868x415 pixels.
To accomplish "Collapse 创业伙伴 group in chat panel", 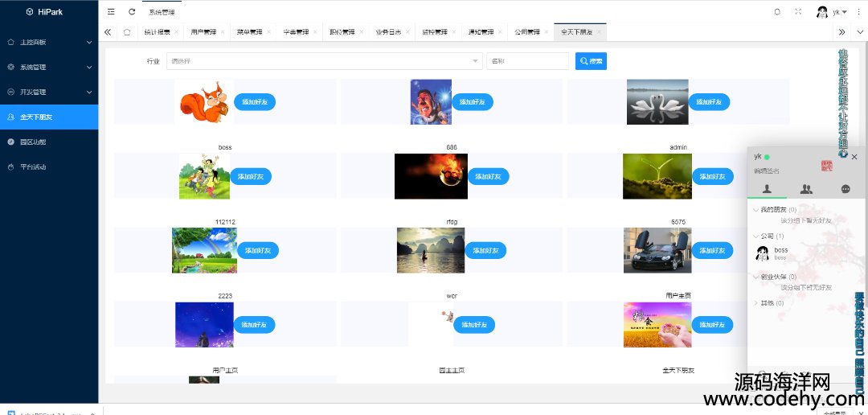I will 775,277.
